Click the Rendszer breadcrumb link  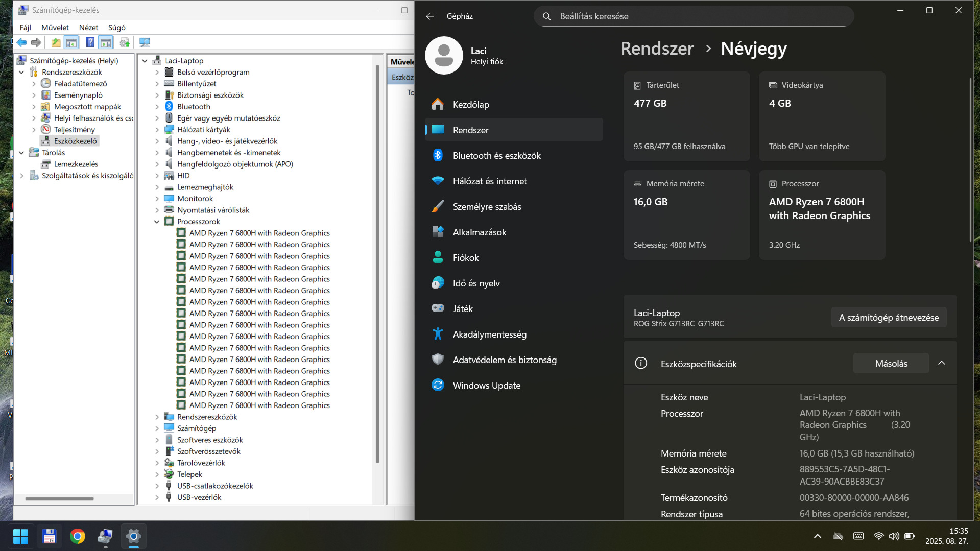click(x=657, y=49)
